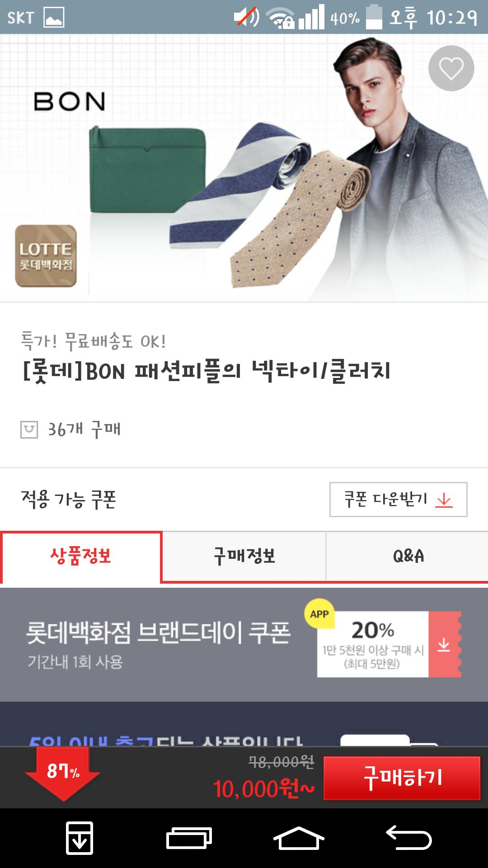Tap the product title BON 넥타이/클러치

[x=206, y=372]
